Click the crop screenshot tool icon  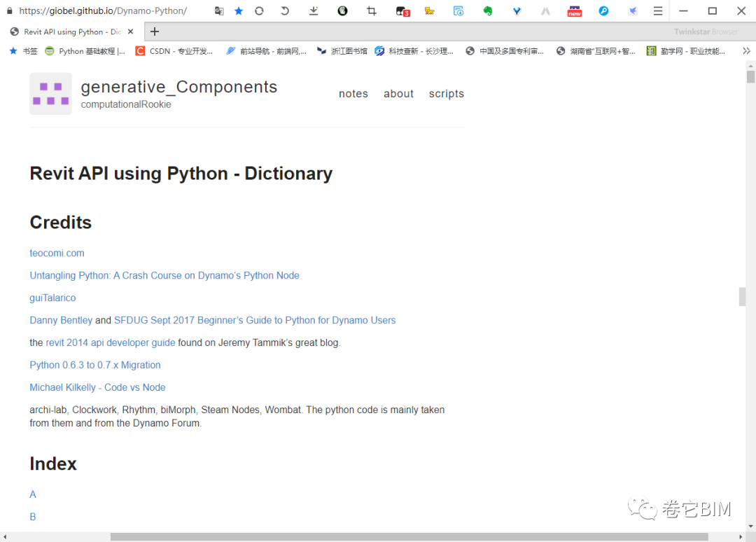(x=372, y=11)
